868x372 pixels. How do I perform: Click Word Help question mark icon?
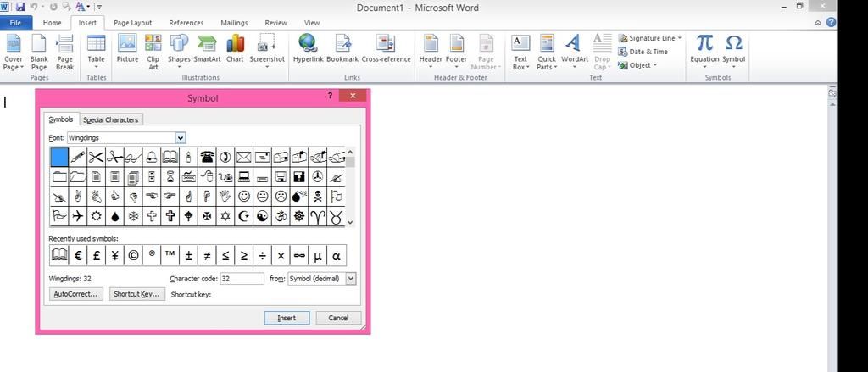831,22
